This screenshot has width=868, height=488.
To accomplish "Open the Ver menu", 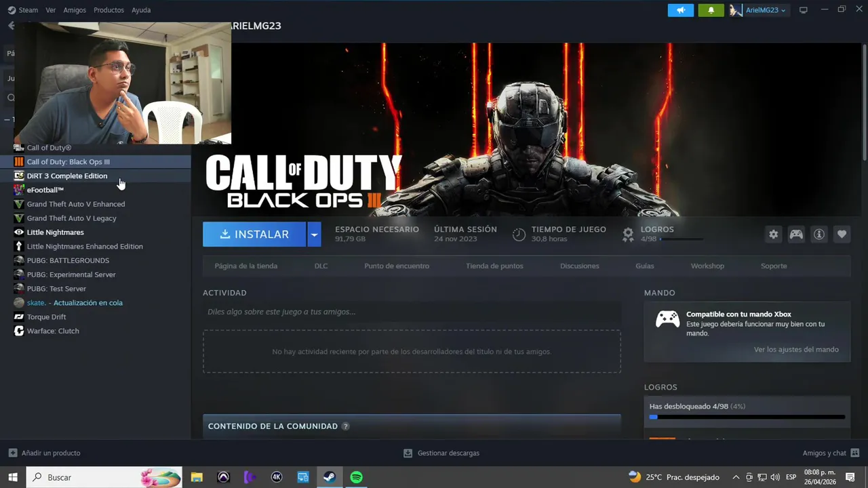I will click(51, 10).
